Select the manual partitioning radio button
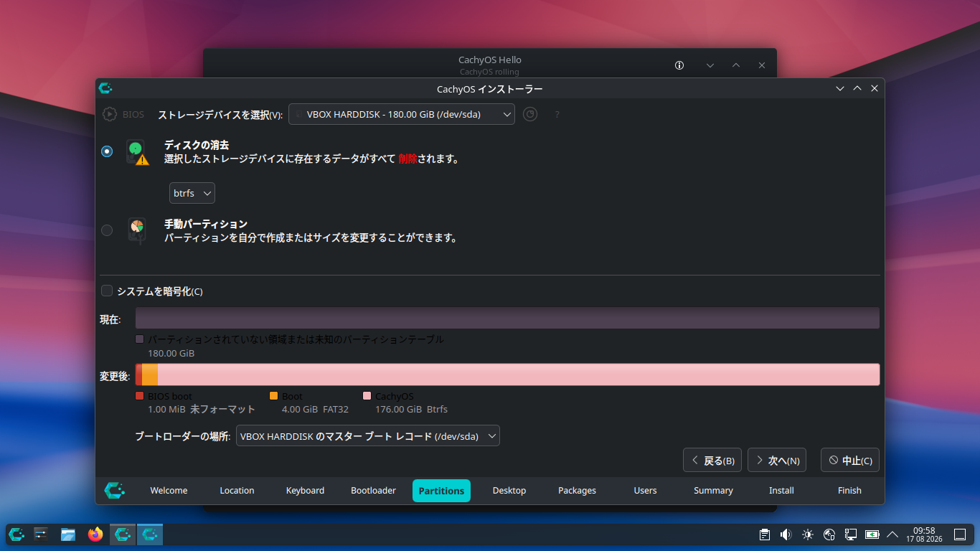The image size is (980, 551). (x=107, y=230)
